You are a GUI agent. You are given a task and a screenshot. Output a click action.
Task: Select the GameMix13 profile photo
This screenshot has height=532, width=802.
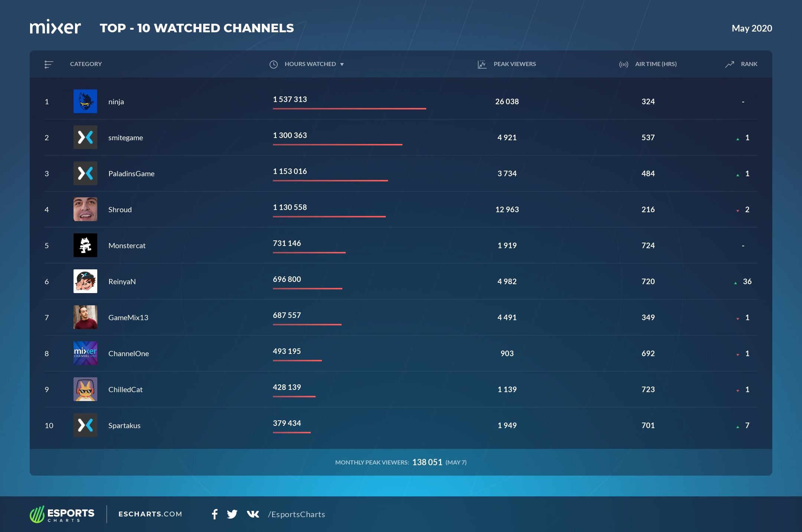point(85,317)
